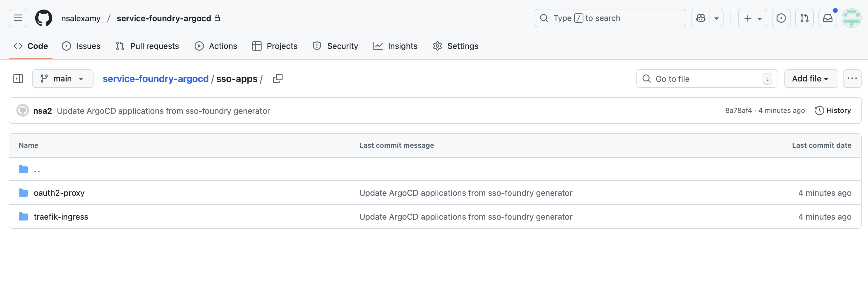Open service-foundry-argocd repository name in header

coord(164,18)
